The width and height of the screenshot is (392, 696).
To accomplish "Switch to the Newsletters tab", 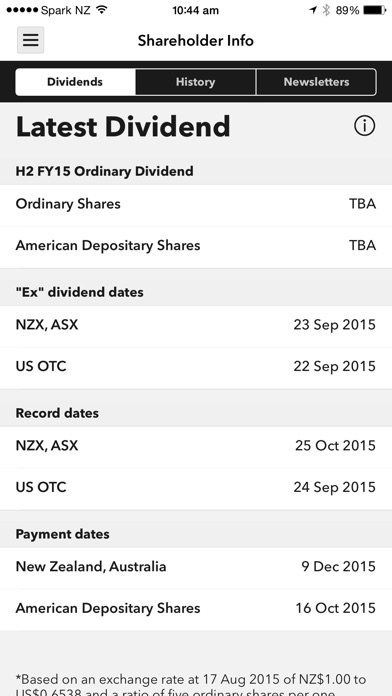I will (x=316, y=82).
